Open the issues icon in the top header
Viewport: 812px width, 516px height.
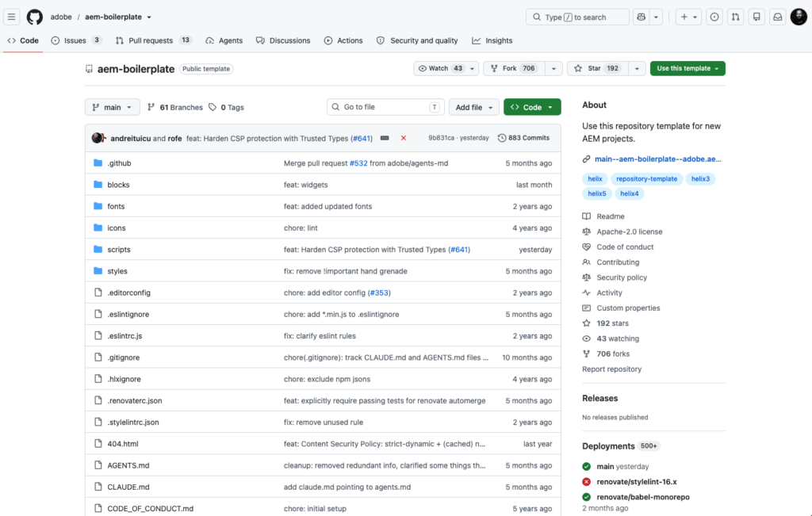[x=714, y=17]
